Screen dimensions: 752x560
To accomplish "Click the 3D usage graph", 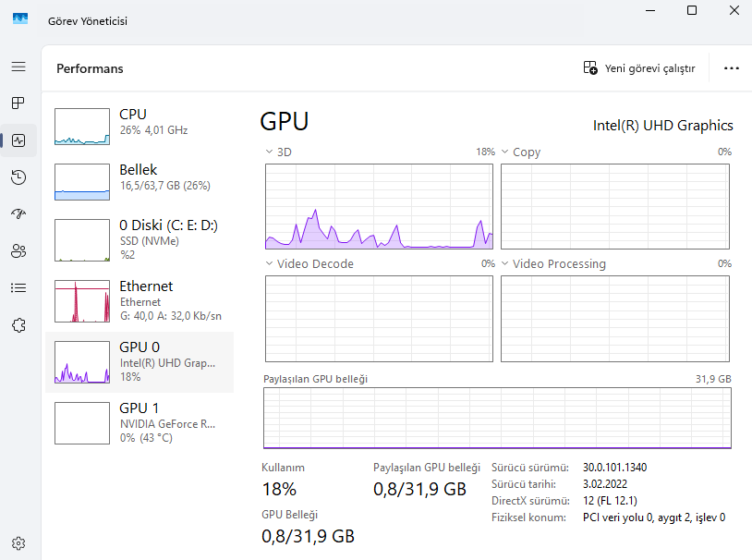I will [379, 206].
